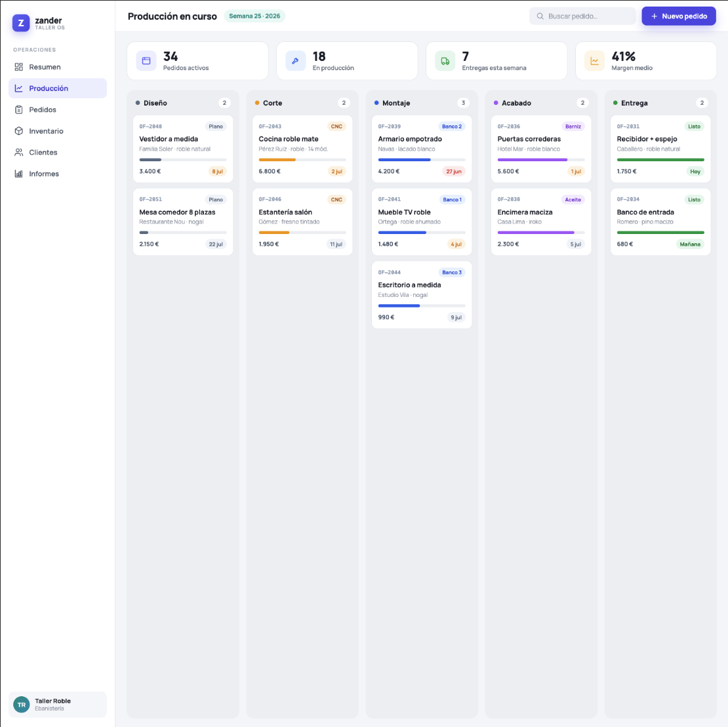Image resolution: width=728 pixels, height=727 pixels.
Task: Click the Semana 25 · 2026 badge
Action: coord(254,16)
